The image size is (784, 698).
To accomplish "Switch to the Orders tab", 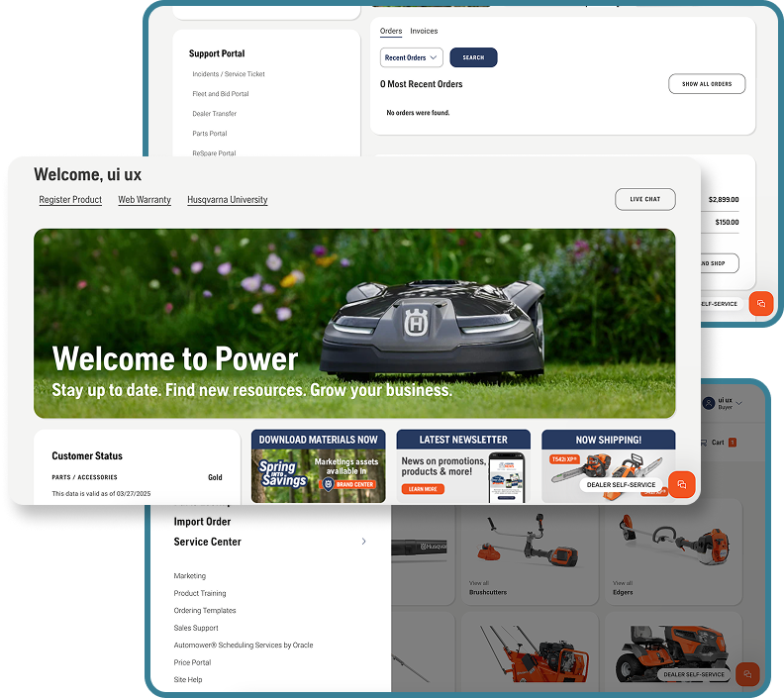I will (391, 31).
